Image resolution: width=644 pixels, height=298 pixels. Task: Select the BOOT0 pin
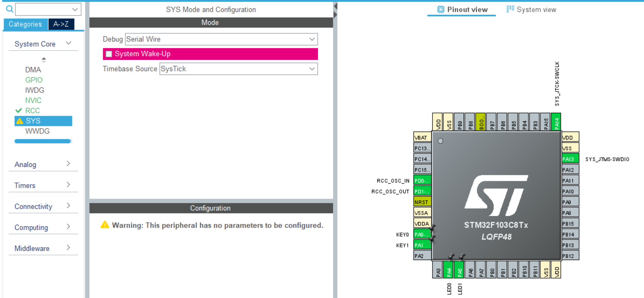pos(481,122)
